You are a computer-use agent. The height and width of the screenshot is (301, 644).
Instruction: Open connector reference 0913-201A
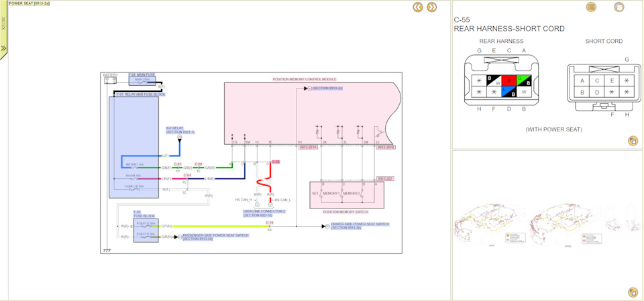click(308, 147)
